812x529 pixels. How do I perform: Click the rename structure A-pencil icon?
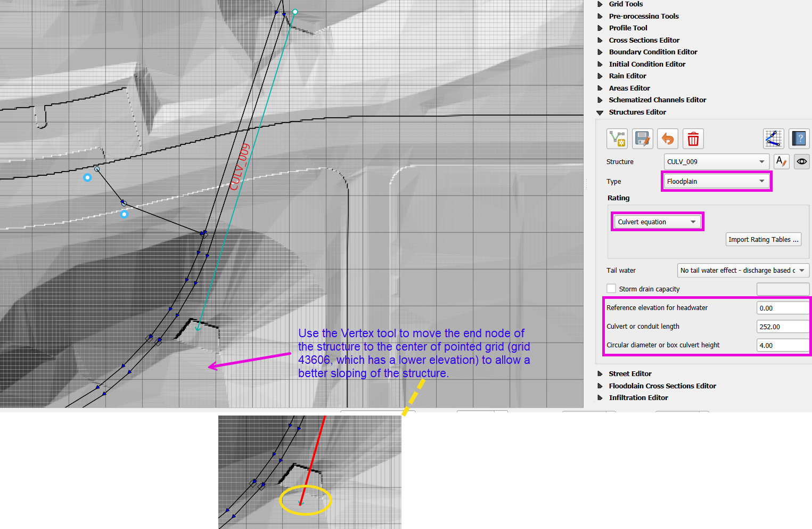tap(781, 161)
